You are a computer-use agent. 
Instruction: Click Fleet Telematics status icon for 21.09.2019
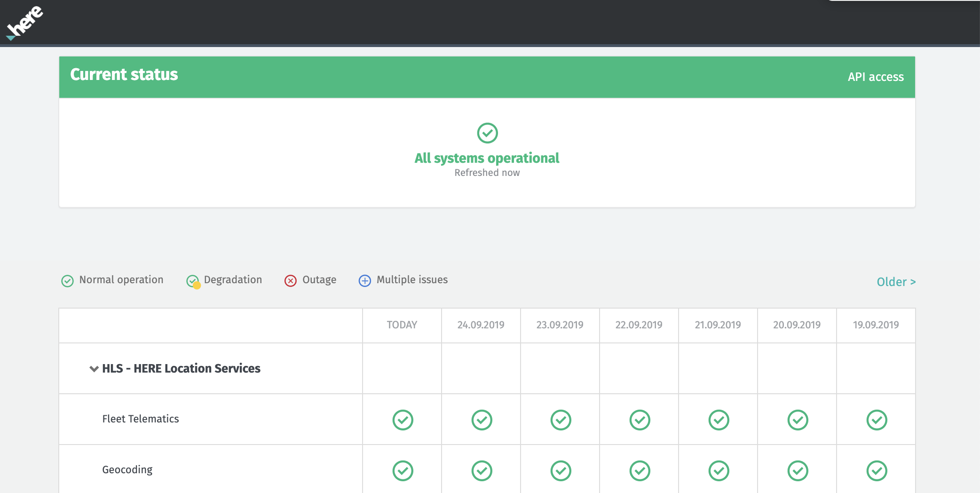tap(719, 420)
